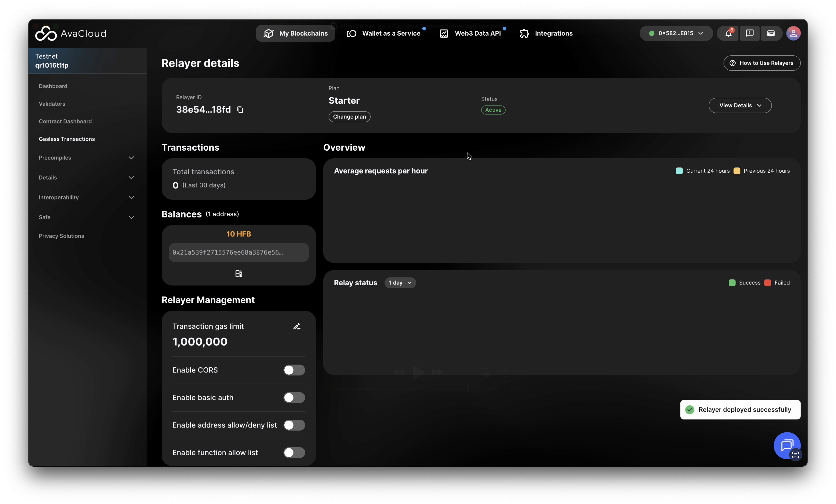836x504 pixels.
Task: Toggle address allow/deny list
Action: 294,425
